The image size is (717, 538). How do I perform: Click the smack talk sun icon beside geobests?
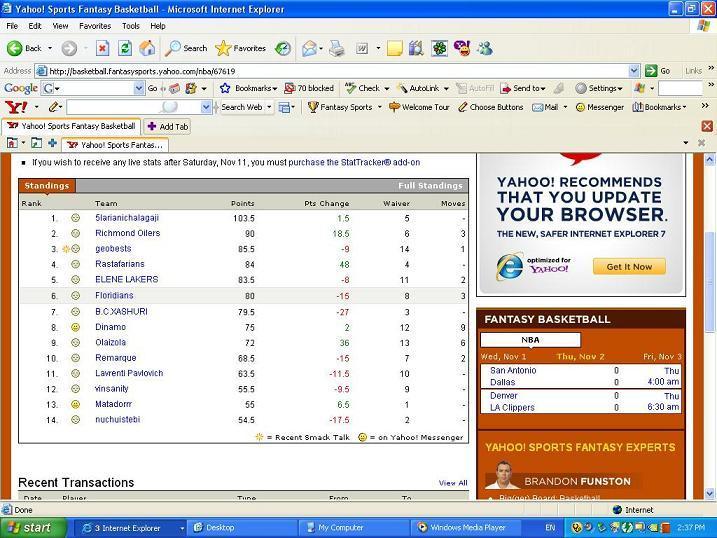click(x=66, y=249)
